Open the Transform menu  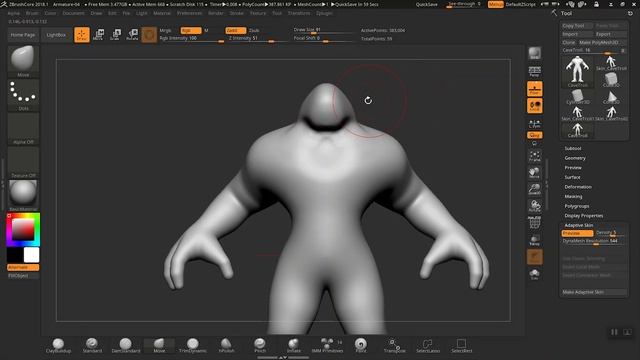point(299,13)
